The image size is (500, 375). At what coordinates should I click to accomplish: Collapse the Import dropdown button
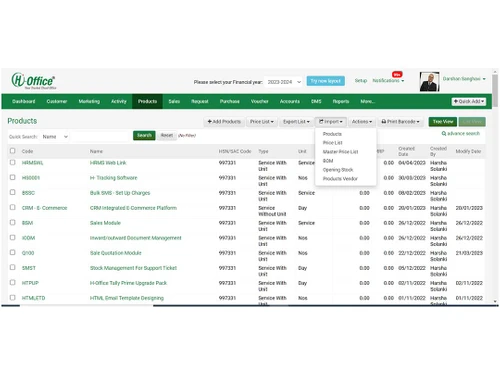331,122
